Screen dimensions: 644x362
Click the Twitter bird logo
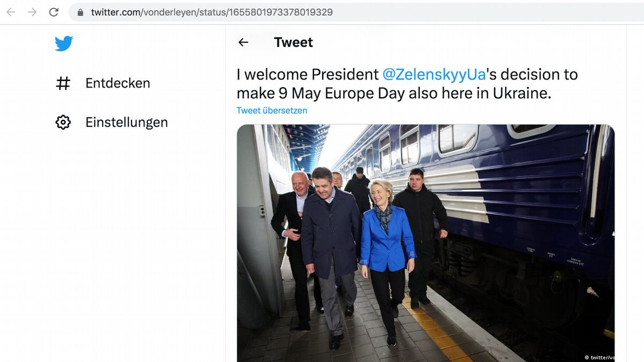pyautogui.click(x=63, y=44)
